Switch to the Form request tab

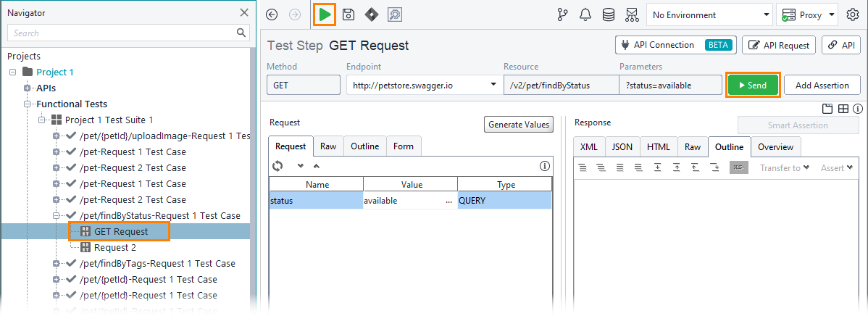tap(404, 146)
